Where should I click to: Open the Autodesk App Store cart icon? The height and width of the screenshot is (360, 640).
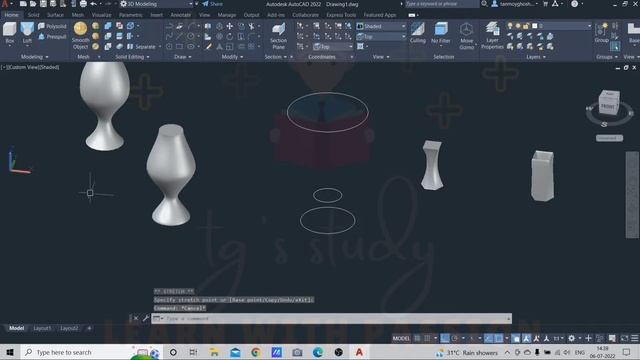click(545, 4)
